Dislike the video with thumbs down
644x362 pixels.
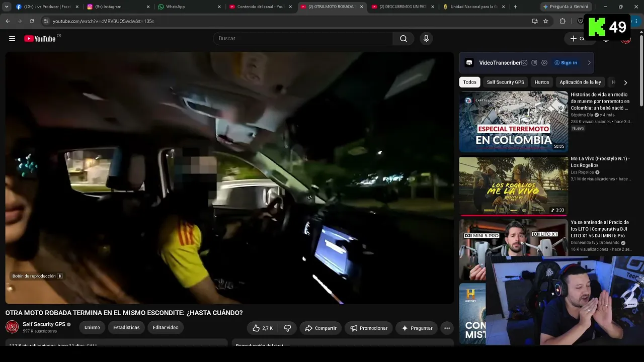coord(287,328)
